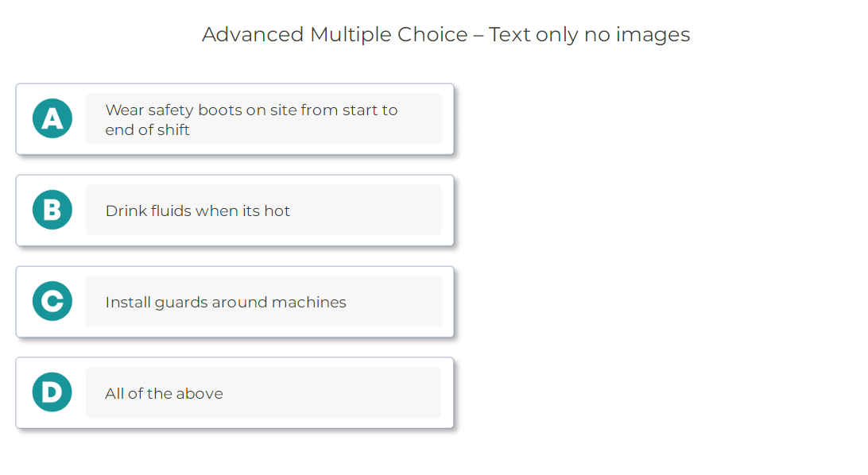868x475 pixels.
Task: Pick the "Install guards around machines" answer text
Action: click(x=226, y=302)
